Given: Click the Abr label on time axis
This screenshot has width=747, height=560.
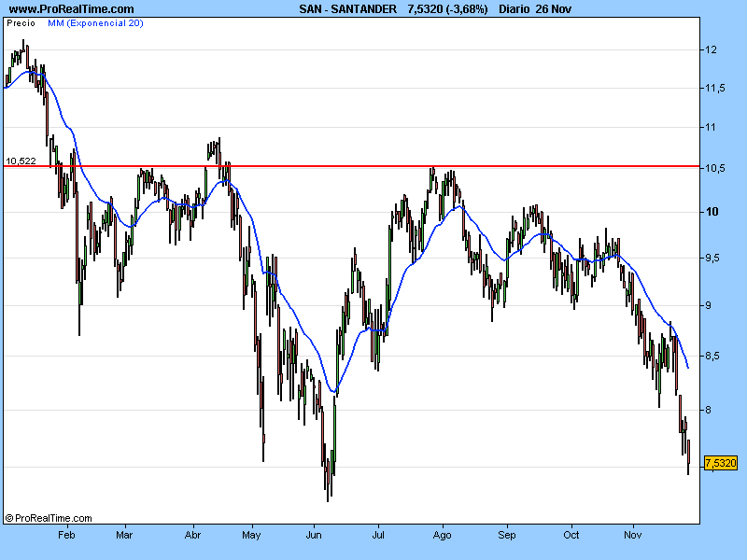Looking at the screenshot, I should click(192, 535).
